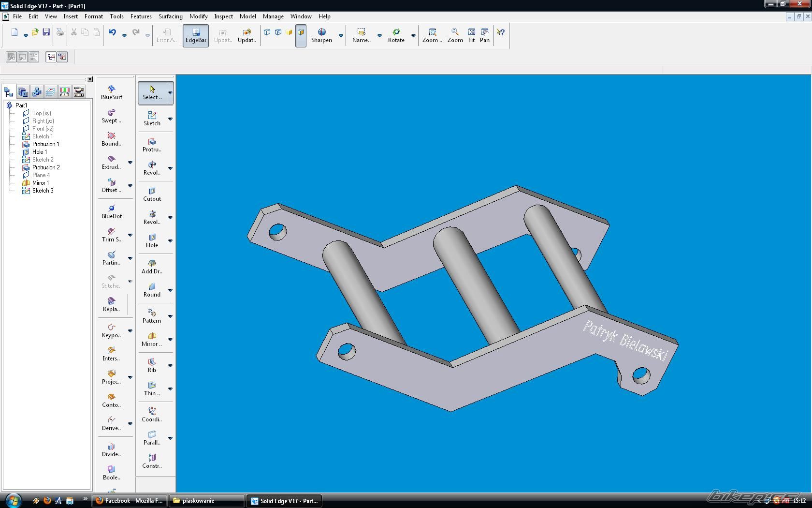This screenshot has height=508, width=812.
Task: Select Protrusion 2 in feature tree
Action: (45, 167)
